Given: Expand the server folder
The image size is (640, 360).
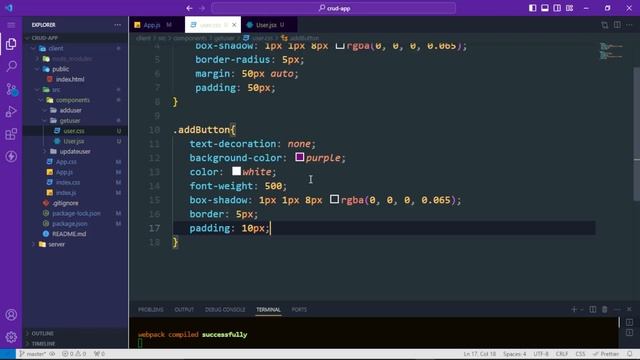Looking at the screenshot, I should (75, 244).
